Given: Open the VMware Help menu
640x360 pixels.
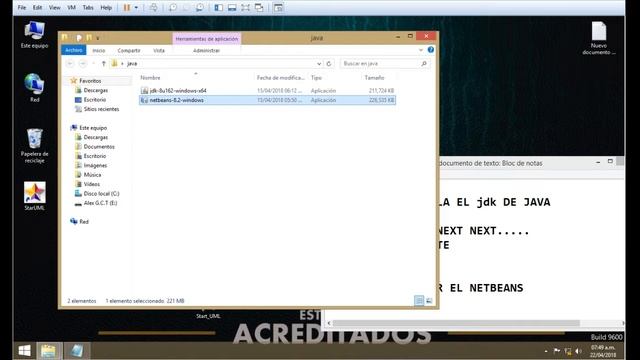Looking at the screenshot, I should click(106, 7).
